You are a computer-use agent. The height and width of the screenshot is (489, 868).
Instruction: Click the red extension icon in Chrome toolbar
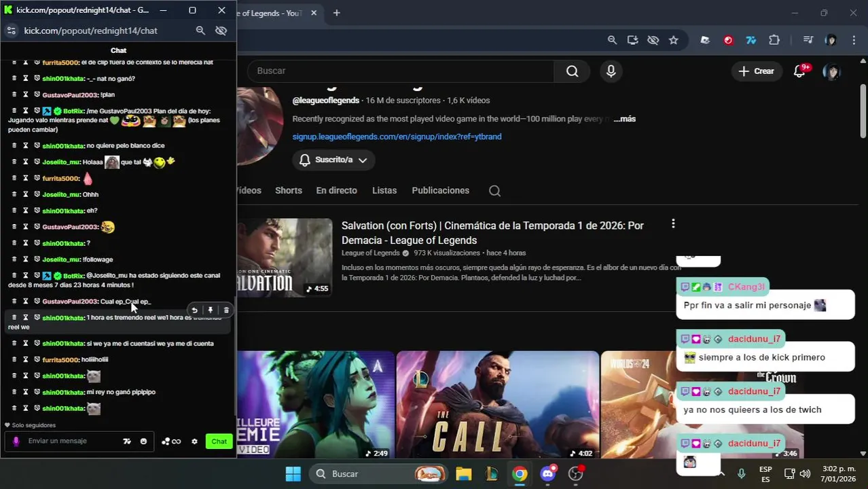pos(728,40)
